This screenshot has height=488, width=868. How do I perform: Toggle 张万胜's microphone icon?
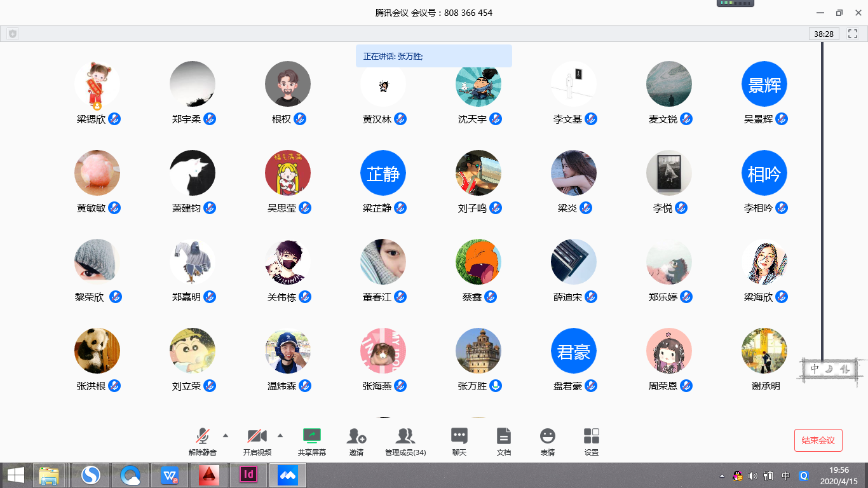496,386
